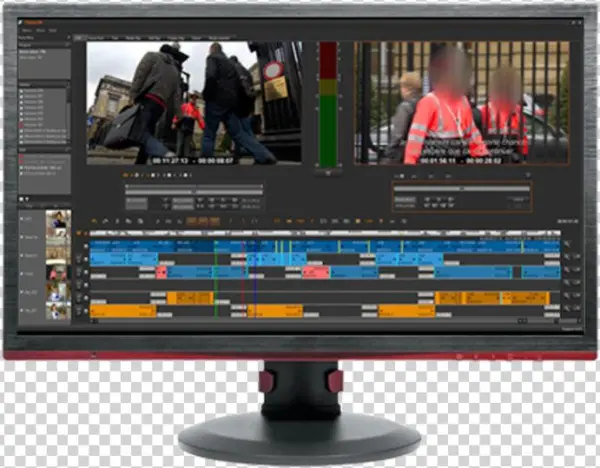Click header icon left of the light-blue track
This screenshot has width=600, height=468.
tap(79, 259)
